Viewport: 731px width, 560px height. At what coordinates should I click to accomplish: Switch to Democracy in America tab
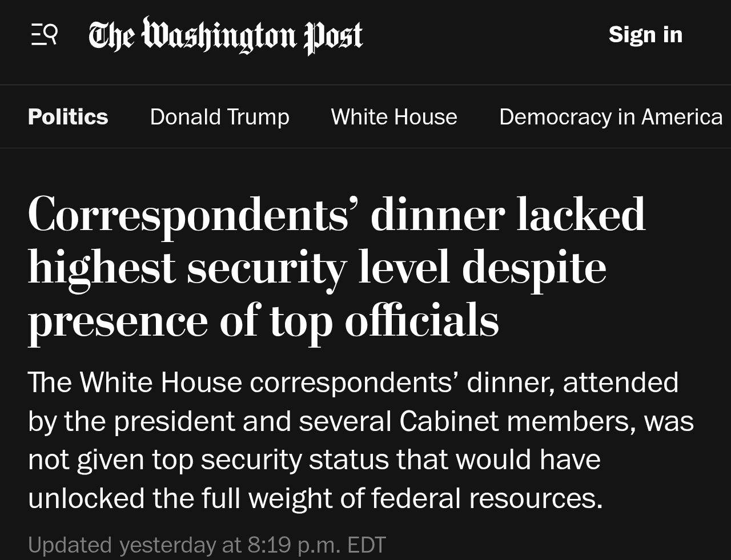[610, 117]
